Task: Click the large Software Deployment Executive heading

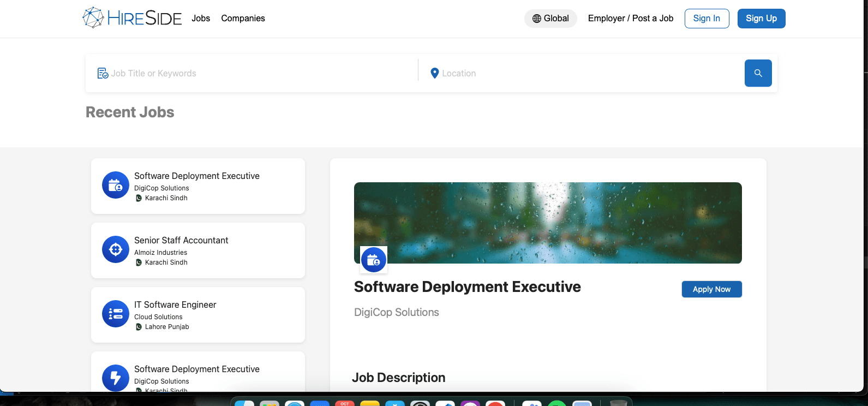Action: [468, 287]
